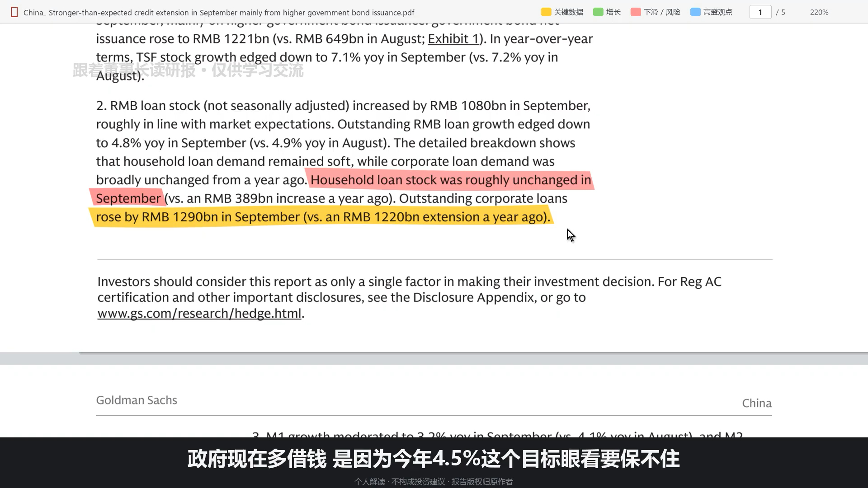Select the red 下滑 / 风险 highlight swatch
The image size is (868, 488).
click(x=636, y=12)
